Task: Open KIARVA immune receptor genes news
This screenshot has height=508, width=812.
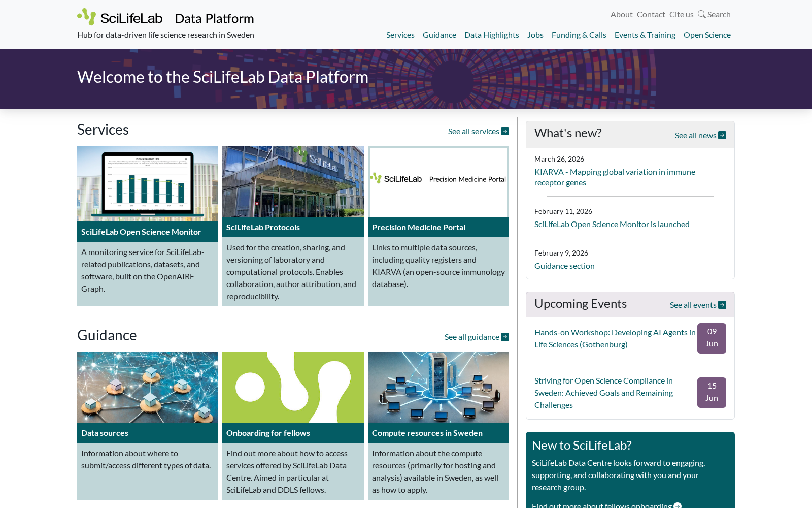Action: pos(615,177)
